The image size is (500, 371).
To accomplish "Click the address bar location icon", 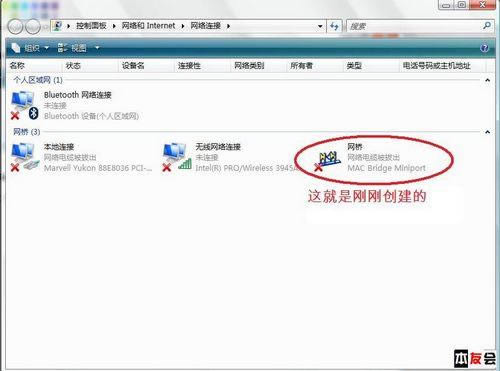I will click(58, 26).
